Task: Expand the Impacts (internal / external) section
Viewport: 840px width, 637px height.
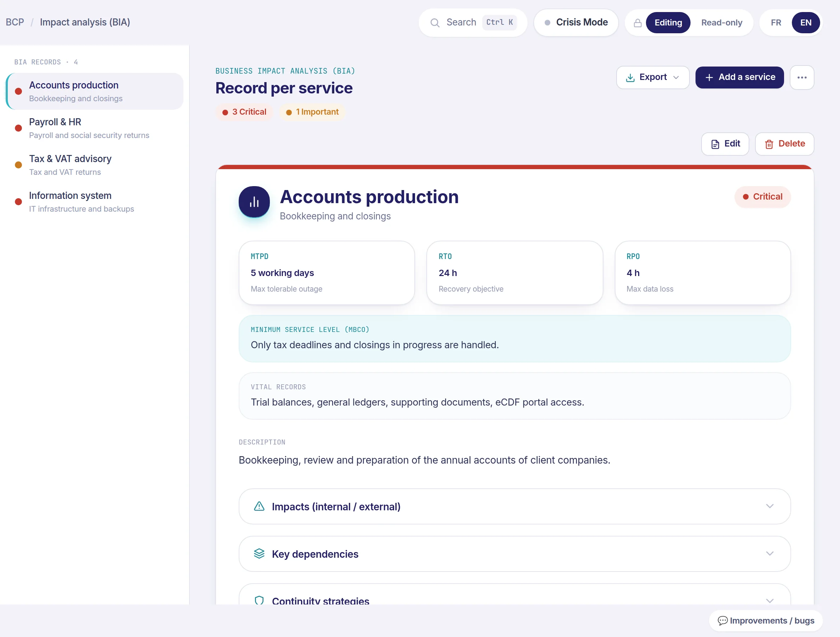Action: click(x=515, y=506)
